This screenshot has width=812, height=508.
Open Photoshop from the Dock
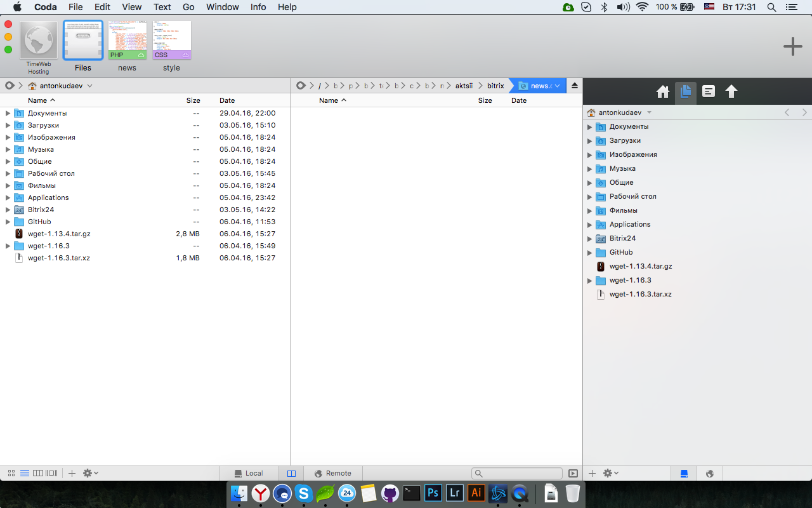click(x=433, y=493)
